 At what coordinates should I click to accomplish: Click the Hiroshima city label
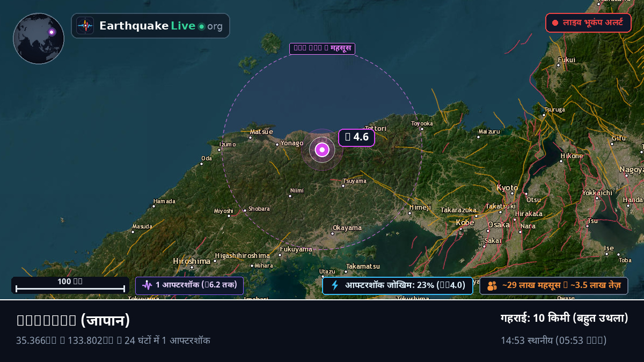point(192,261)
